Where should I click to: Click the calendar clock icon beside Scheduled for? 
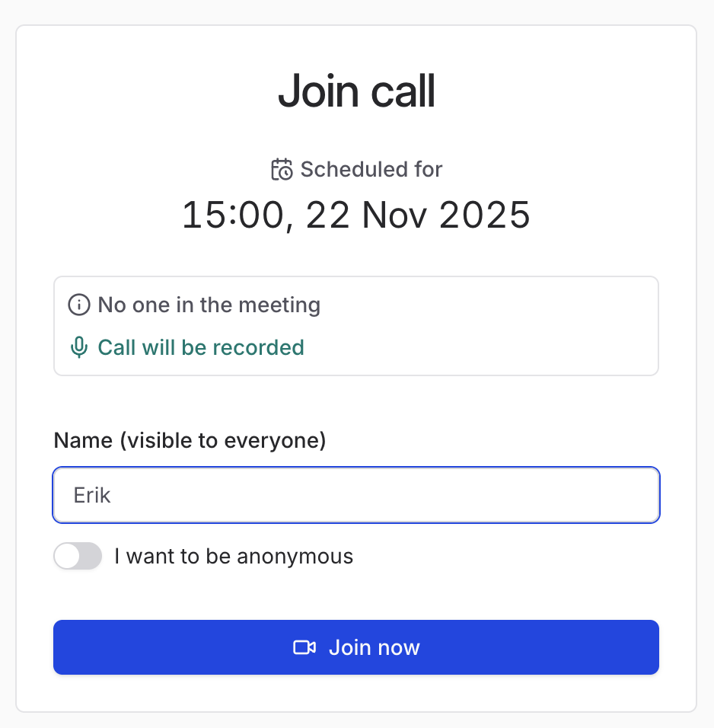point(282,169)
